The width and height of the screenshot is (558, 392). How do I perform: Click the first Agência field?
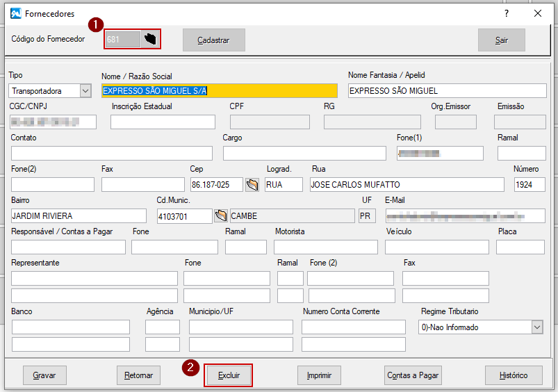163,327
